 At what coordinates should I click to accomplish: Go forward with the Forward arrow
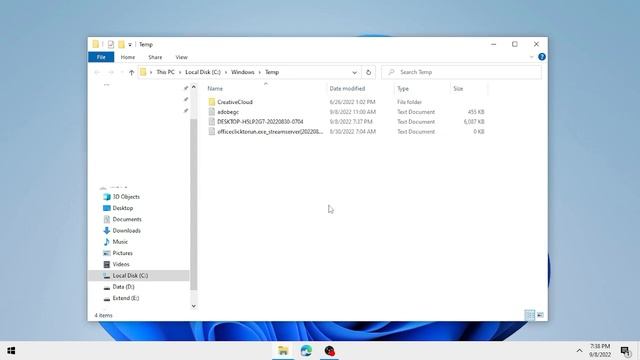click(111, 72)
